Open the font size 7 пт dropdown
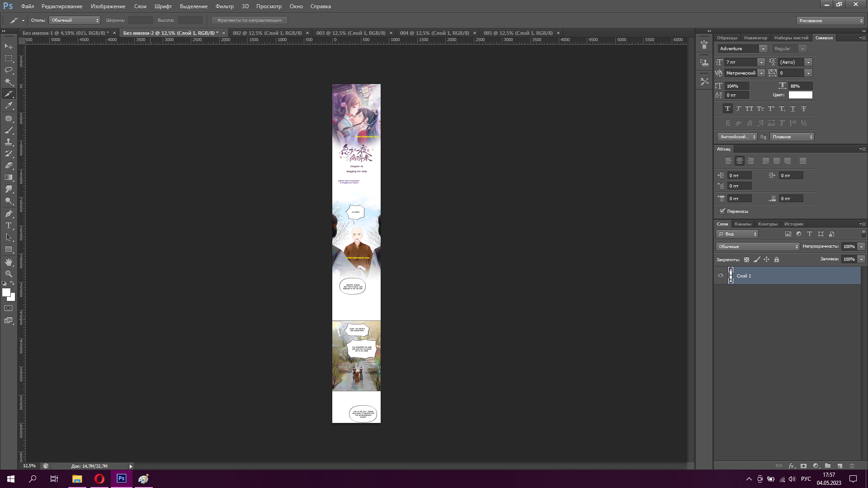This screenshot has width=868, height=488. tap(761, 62)
